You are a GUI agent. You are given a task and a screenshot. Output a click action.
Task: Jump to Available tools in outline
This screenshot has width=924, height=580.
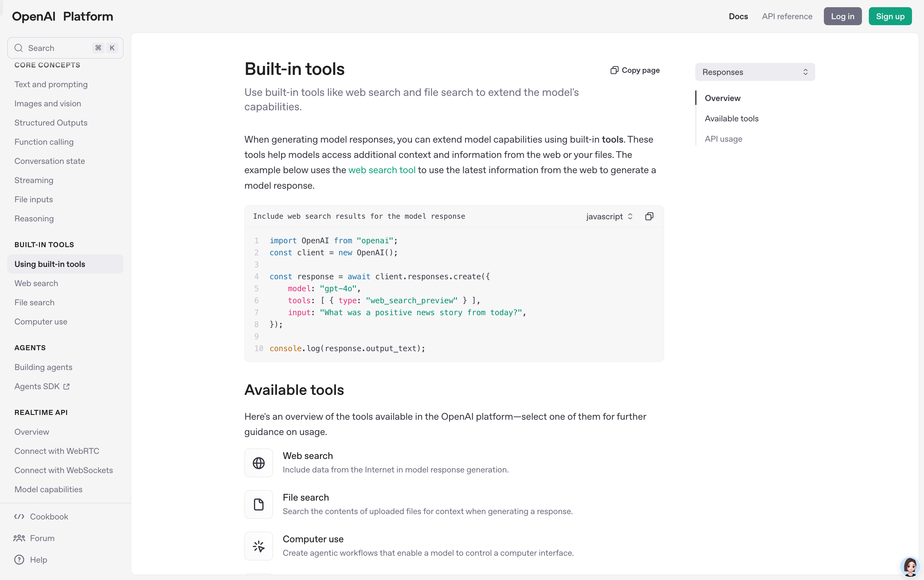coord(731,118)
